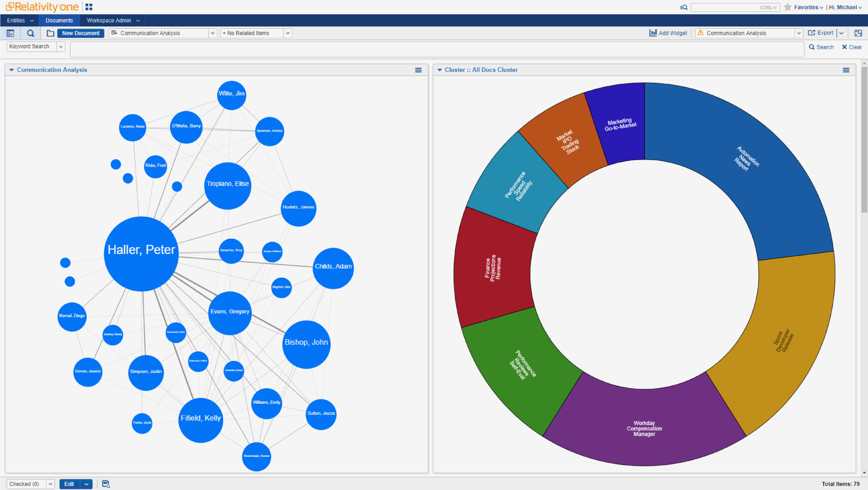The width and height of the screenshot is (868, 490).
Task: Collapse the Communication Analysis widget panel
Action: 12,70
